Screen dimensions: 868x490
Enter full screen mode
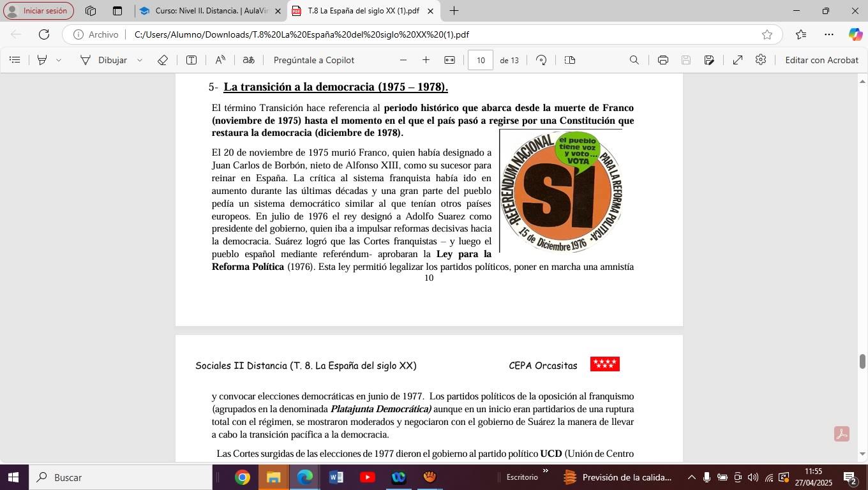click(737, 60)
